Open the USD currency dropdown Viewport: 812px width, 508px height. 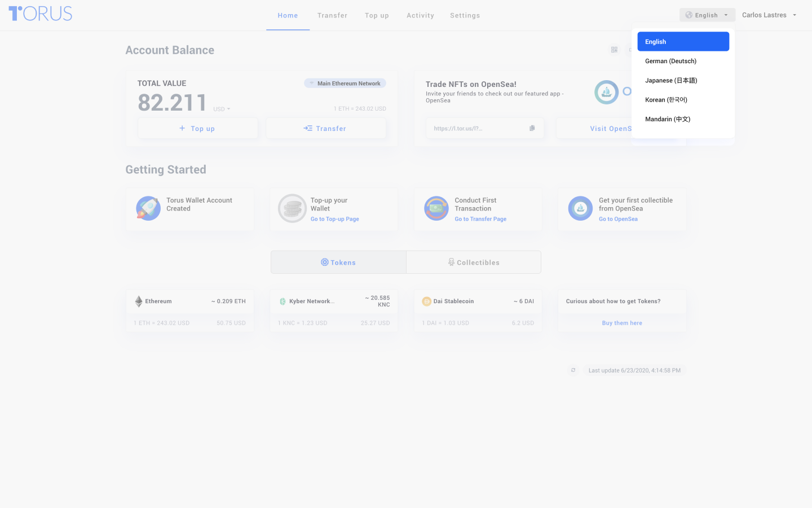pyautogui.click(x=222, y=109)
